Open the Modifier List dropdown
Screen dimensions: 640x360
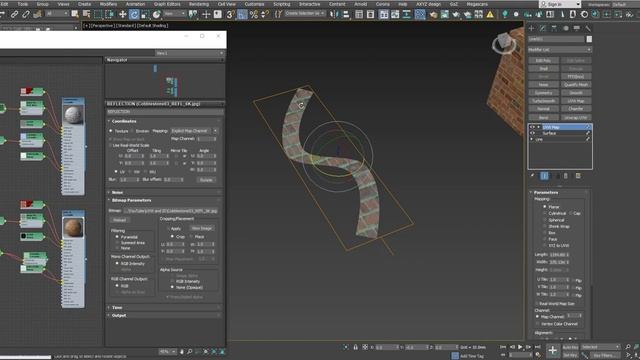[x=560, y=49]
